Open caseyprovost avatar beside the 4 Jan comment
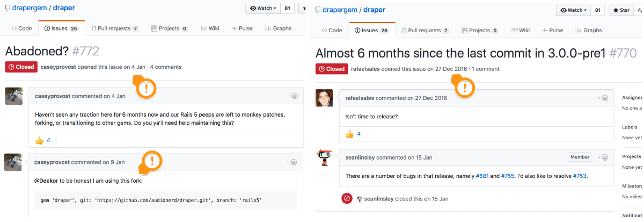Viewport: 644px width, 222px height. (x=13, y=96)
